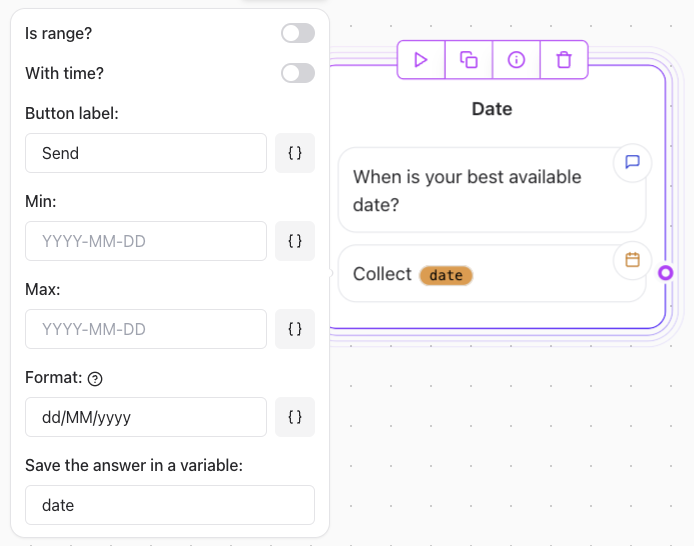
Task: Show info for the Date group
Action: point(516,60)
